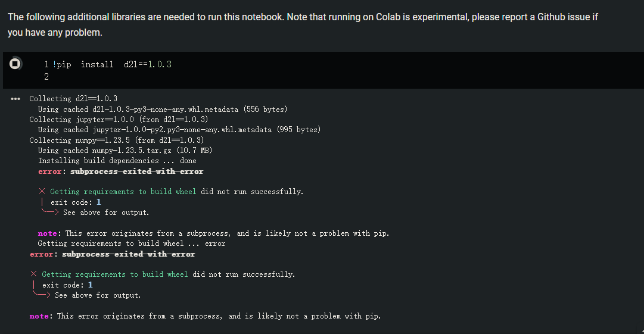Click the red arrow beside second 'See above for output'
The width and height of the screenshot is (644, 334).
(42, 295)
